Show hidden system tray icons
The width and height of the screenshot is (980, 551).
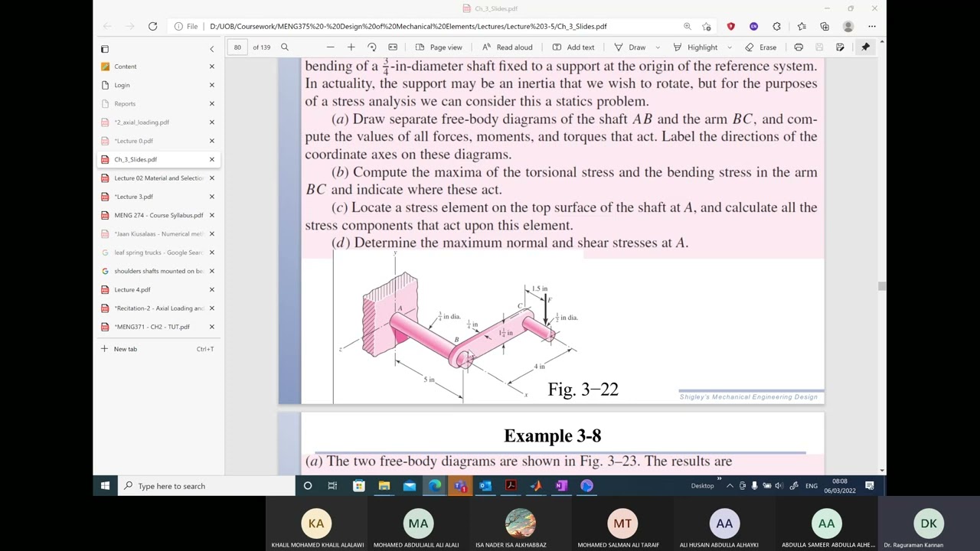coord(730,486)
